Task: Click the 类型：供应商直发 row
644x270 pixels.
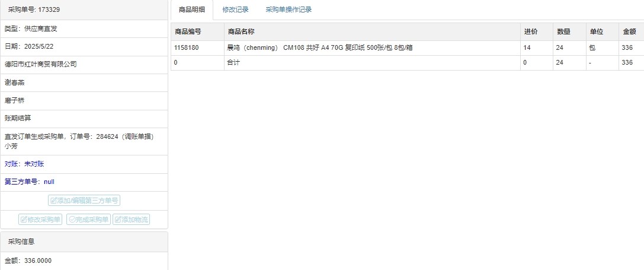Action: [x=84, y=29]
